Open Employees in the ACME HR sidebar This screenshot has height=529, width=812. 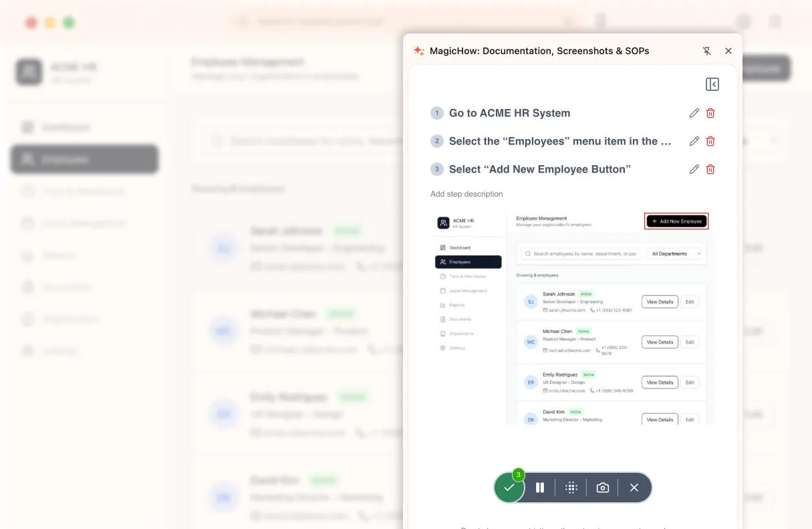[x=84, y=159]
